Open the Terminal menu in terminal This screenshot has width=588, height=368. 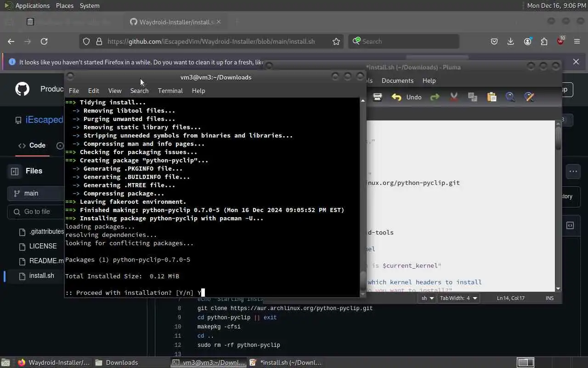170,91
